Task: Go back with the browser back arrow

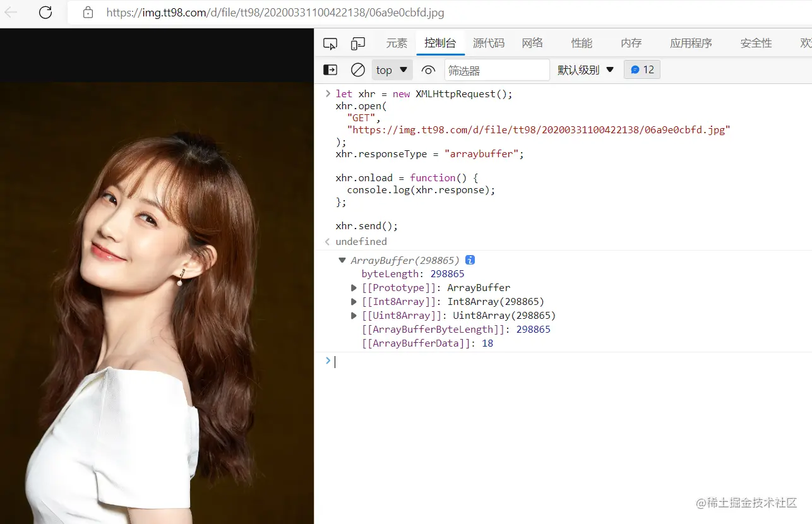Action: [x=11, y=12]
